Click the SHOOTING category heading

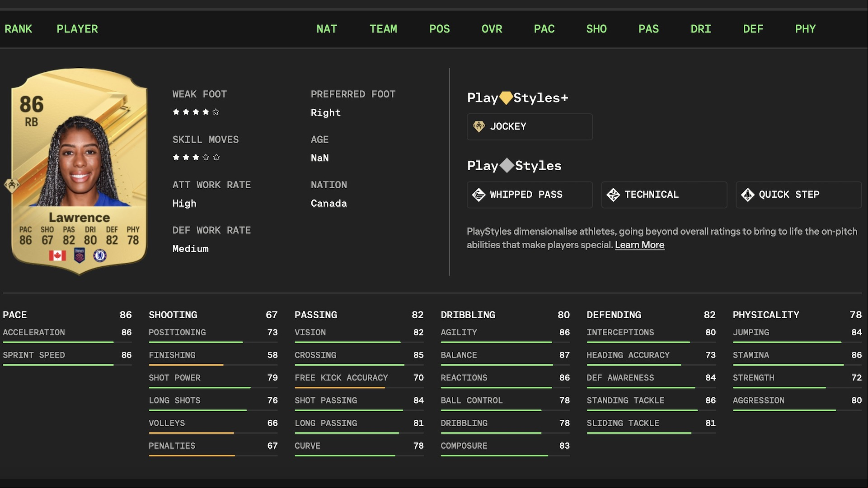coord(173,315)
